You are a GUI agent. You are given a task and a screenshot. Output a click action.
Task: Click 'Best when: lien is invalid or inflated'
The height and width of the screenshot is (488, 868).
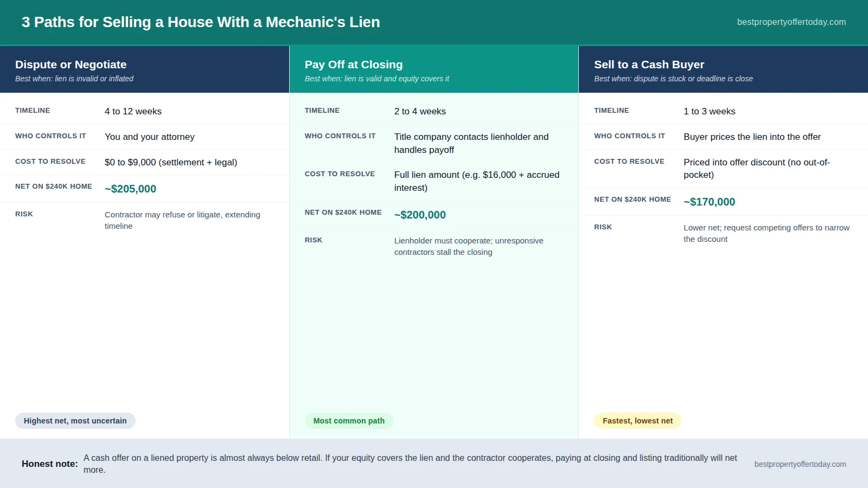click(x=74, y=79)
